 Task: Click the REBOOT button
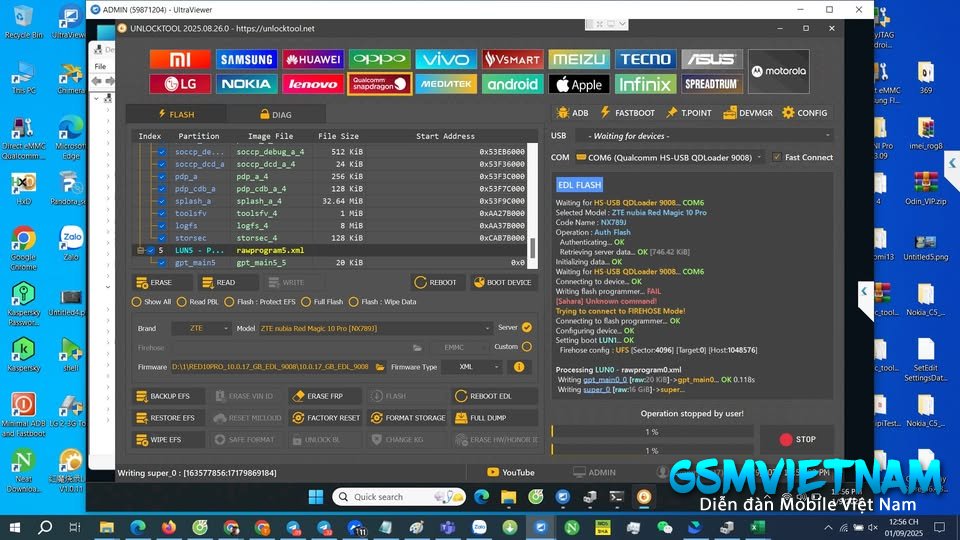point(437,282)
